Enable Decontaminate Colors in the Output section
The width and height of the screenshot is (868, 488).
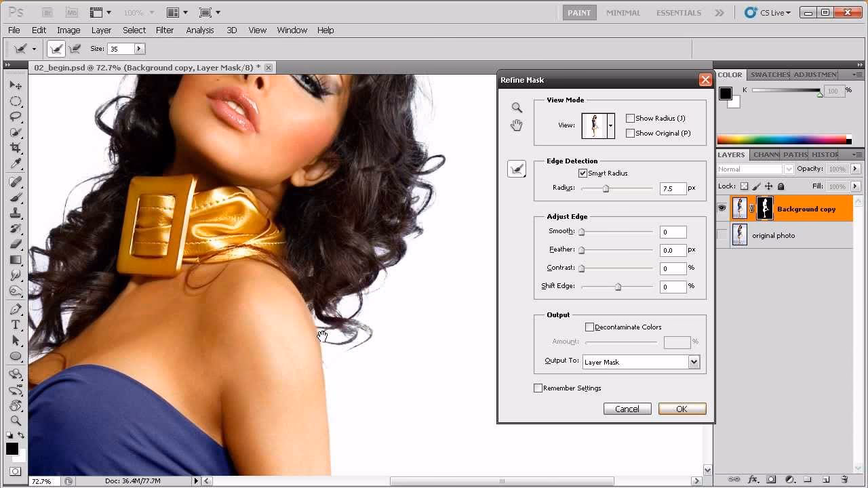point(589,327)
